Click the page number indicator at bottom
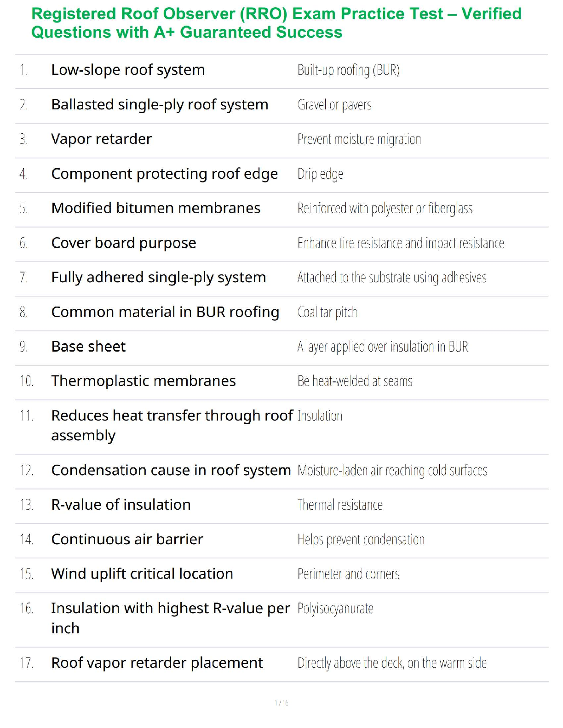The width and height of the screenshot is (563, 728). [281, 703]
